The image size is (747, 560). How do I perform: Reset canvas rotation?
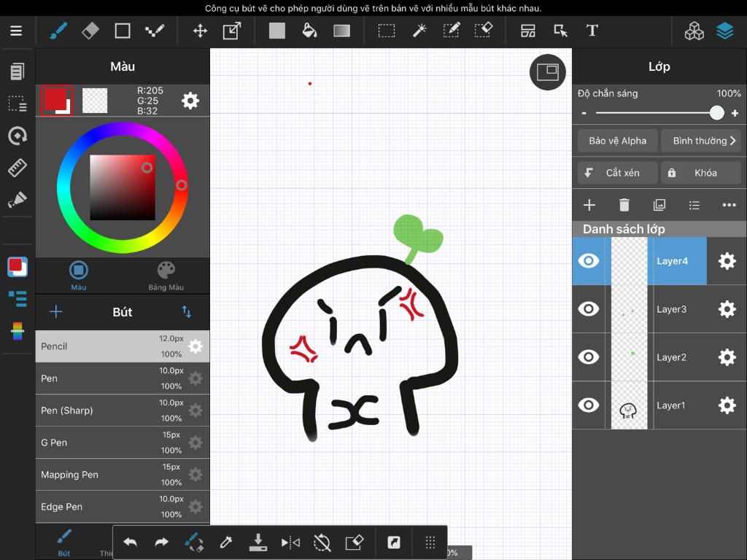click(x=322, y=542)
